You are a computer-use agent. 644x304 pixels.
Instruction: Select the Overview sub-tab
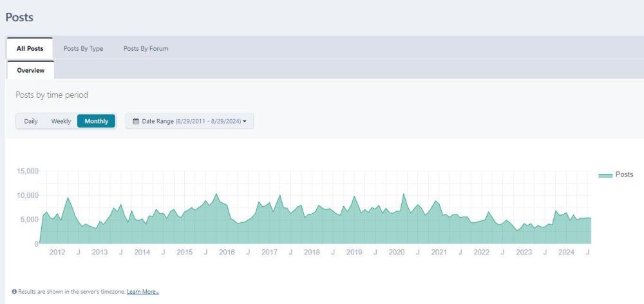click(x=30, y=70)
